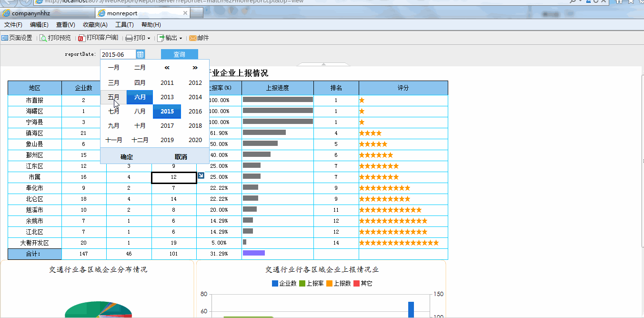Open the calendar picker icon beside reportDate

[x=140, y=54]
